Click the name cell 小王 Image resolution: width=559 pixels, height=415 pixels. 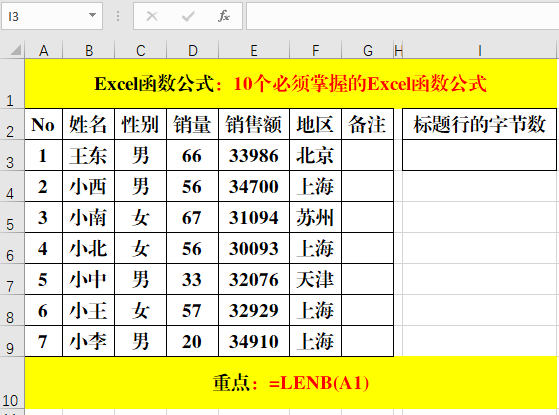point(88,310)
